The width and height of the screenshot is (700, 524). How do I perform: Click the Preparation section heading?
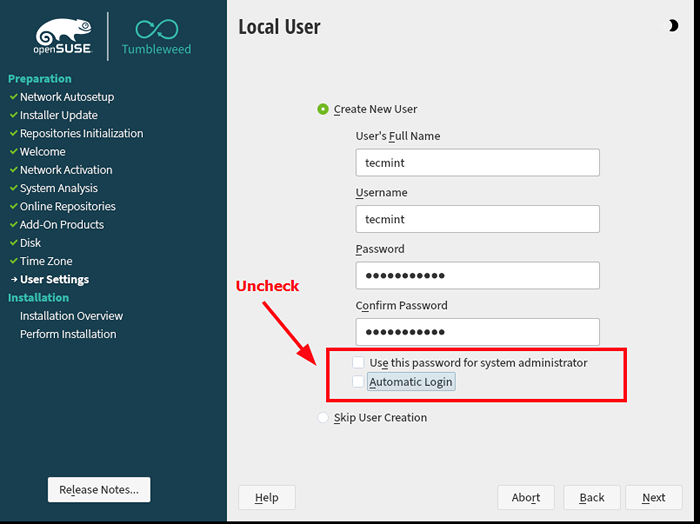40,79
